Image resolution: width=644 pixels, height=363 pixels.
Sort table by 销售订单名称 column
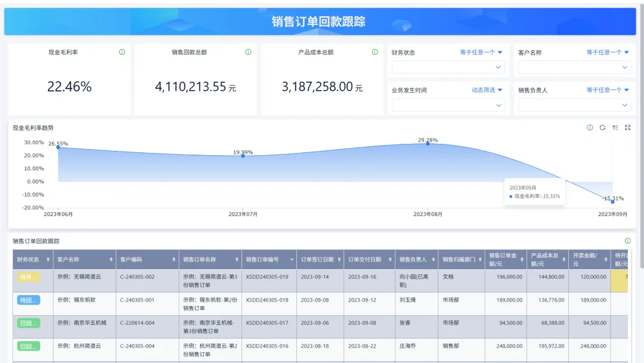[x=237, y=259]
